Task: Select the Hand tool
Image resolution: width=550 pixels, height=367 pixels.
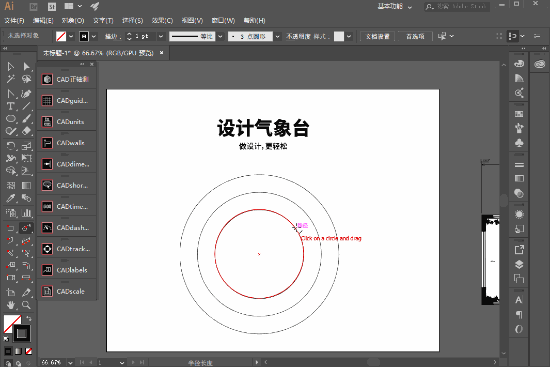Action: (11, 305)
